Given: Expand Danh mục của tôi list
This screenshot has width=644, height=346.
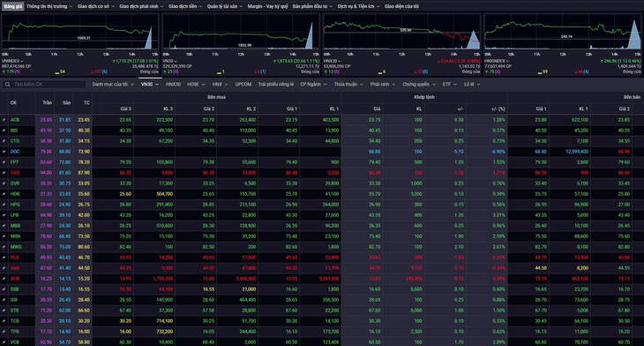Looking at the screenshot, I should (113, 84).
